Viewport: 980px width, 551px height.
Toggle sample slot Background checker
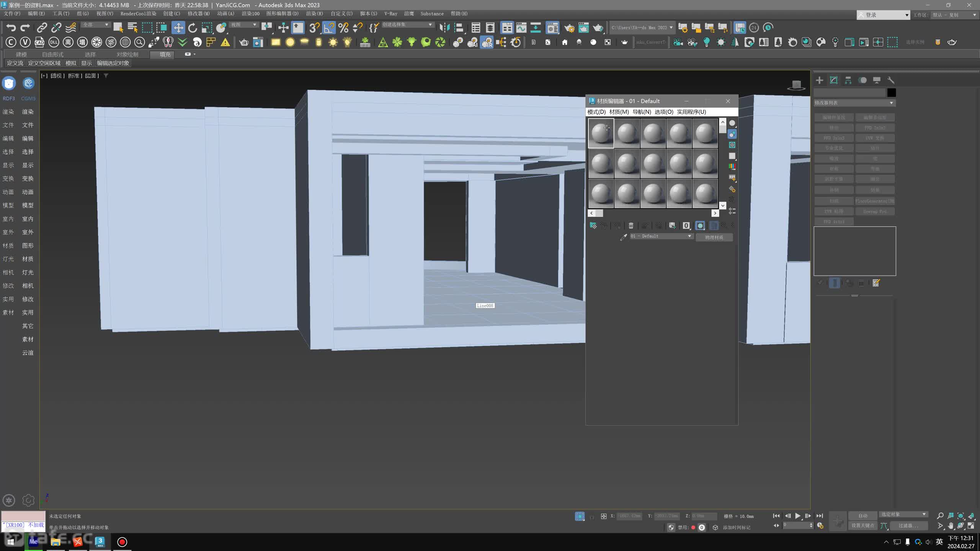coord(732,145)
